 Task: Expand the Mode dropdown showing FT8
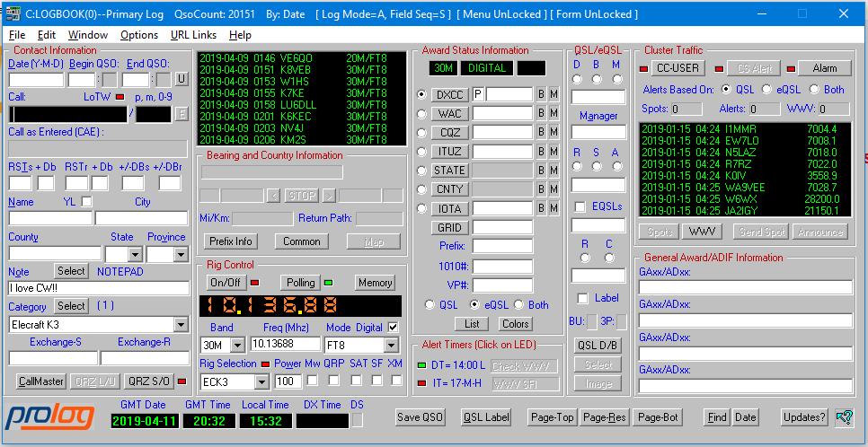[x=391, y=346]
